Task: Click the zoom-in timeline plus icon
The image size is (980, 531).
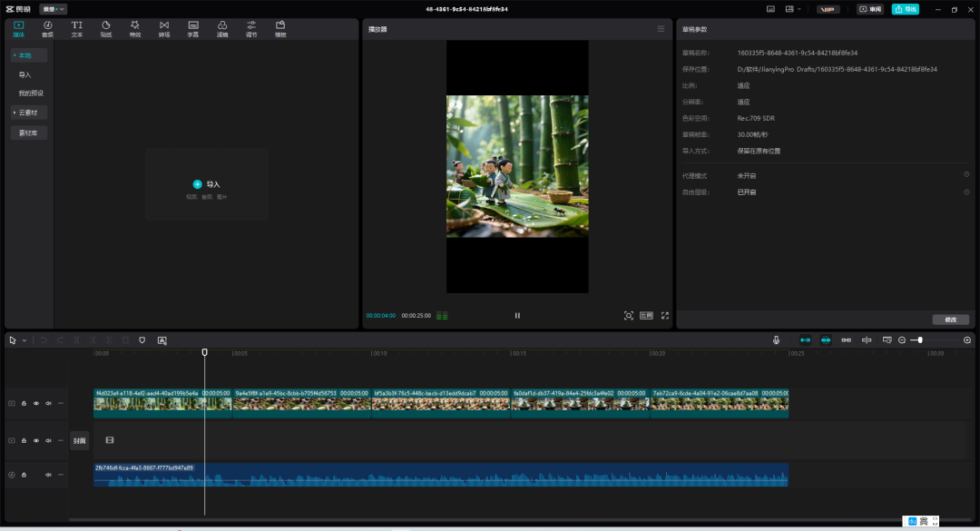Action: [967, 340]
